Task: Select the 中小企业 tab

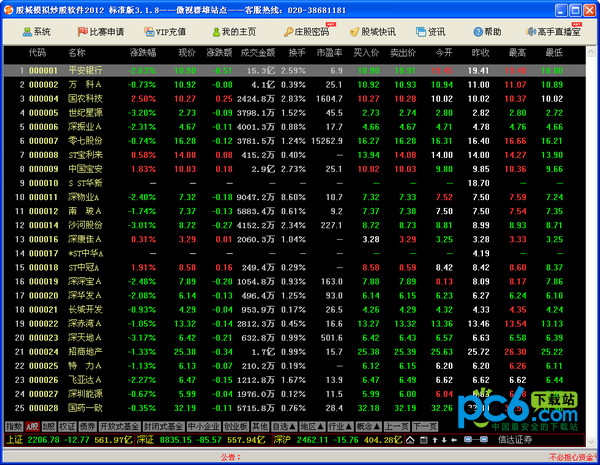Action: pyautogui.click(x=201, y=425)
